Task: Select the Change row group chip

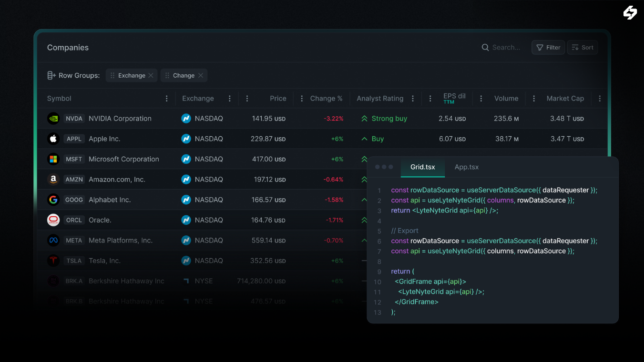Action: click(x=184, y=75)
